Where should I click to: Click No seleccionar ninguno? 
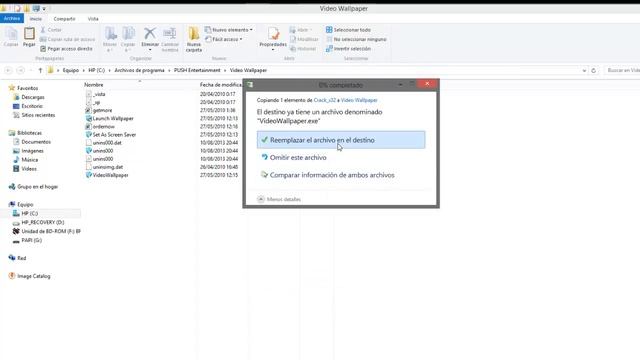click(356, 39)
